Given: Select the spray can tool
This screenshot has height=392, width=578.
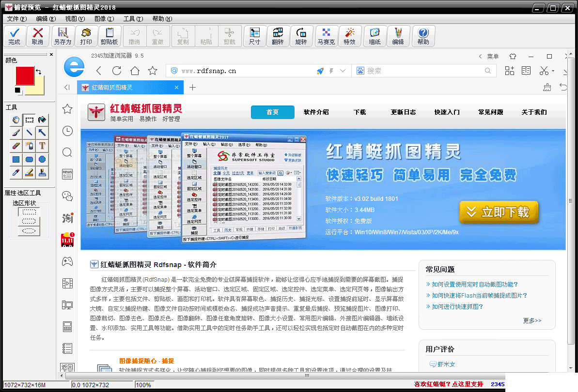Looking at the screenshot, I should click(29, 146).
